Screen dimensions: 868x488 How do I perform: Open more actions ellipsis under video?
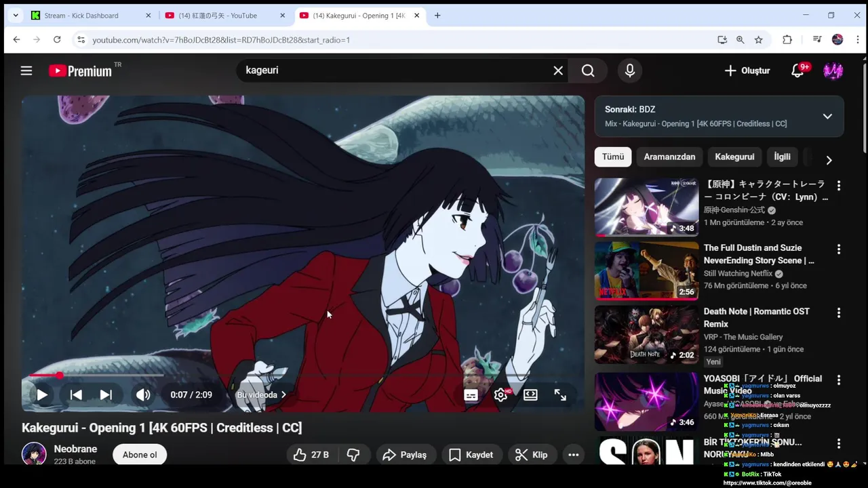574,455
